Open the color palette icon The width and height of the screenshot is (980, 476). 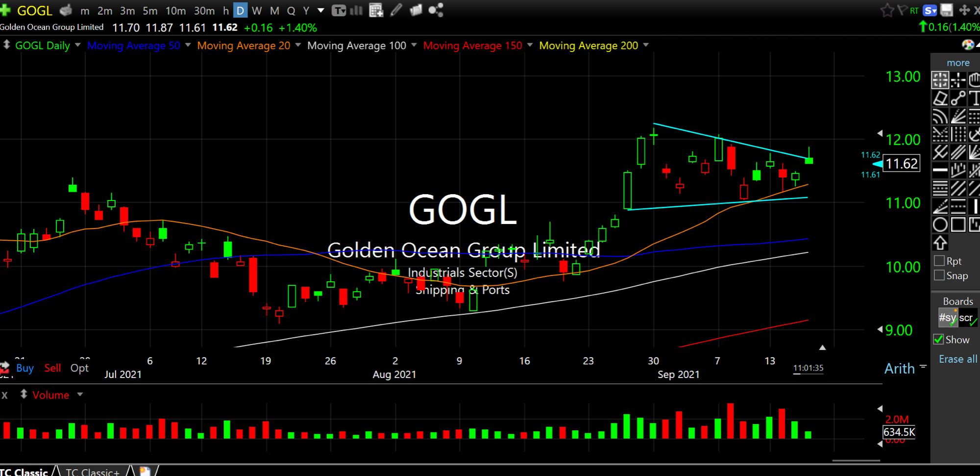click(968, 45)
